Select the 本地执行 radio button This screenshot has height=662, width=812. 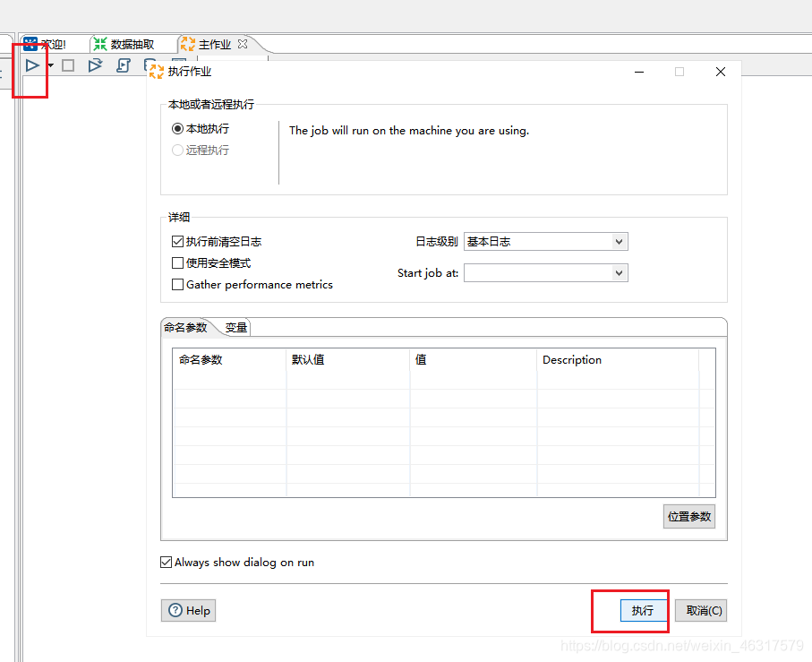[x=176, y=128]
